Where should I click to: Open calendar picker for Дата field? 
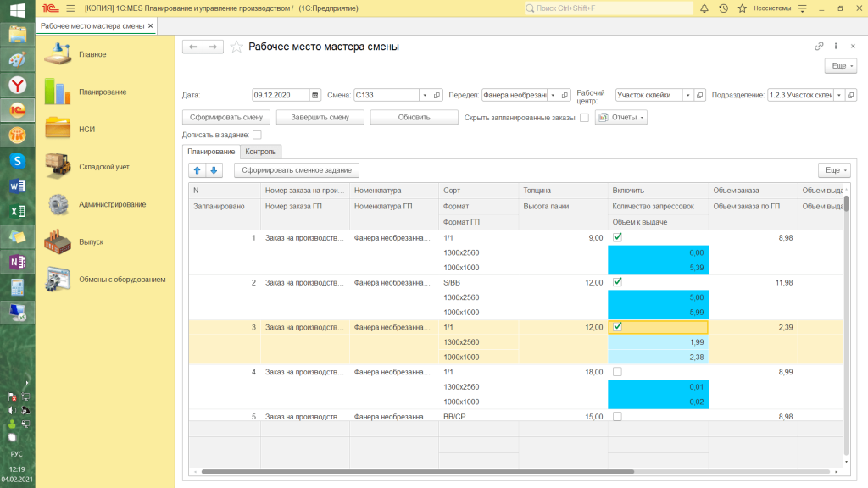[x=315, y=95]
